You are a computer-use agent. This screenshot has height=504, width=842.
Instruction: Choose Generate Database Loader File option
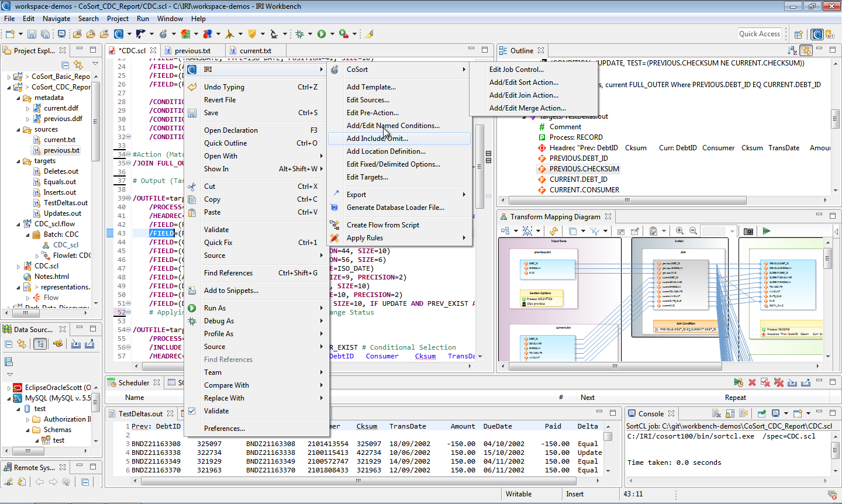point(395,208)
